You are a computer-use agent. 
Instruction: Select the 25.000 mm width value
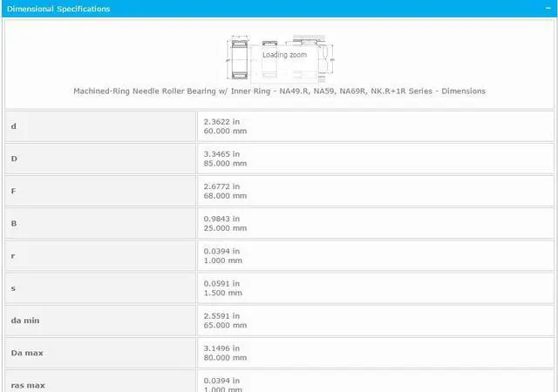[225, 227]
